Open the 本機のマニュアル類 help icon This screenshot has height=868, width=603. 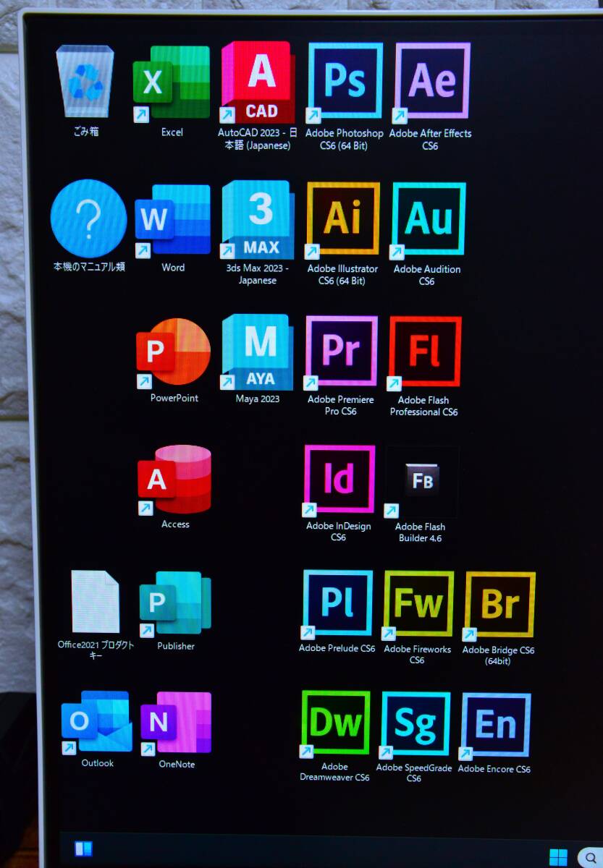(88, 218)
